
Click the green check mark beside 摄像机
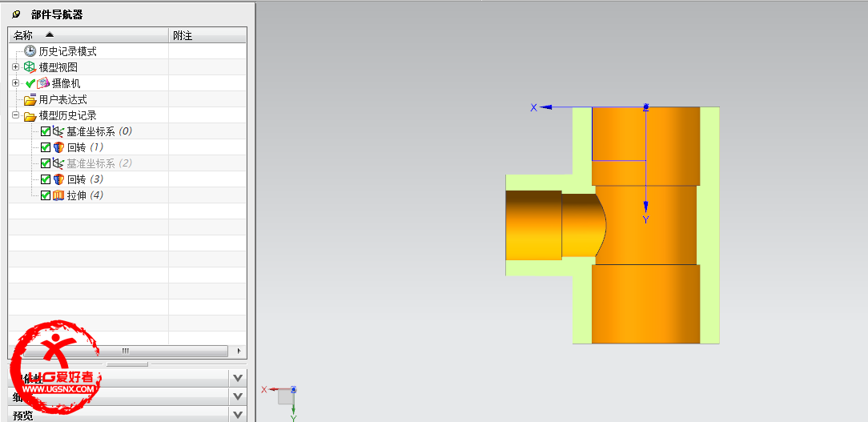[x=30, y=83]
